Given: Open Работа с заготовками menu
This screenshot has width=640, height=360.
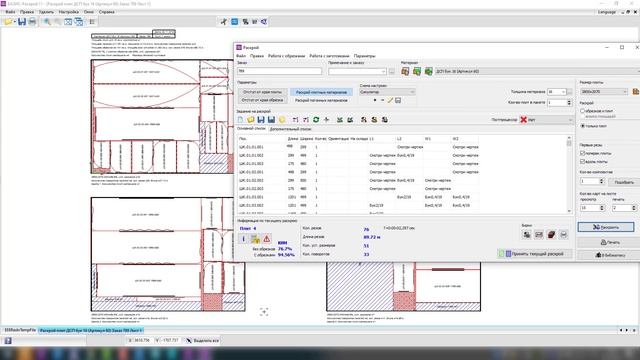Looking at the screenshot, I should 329,56.
